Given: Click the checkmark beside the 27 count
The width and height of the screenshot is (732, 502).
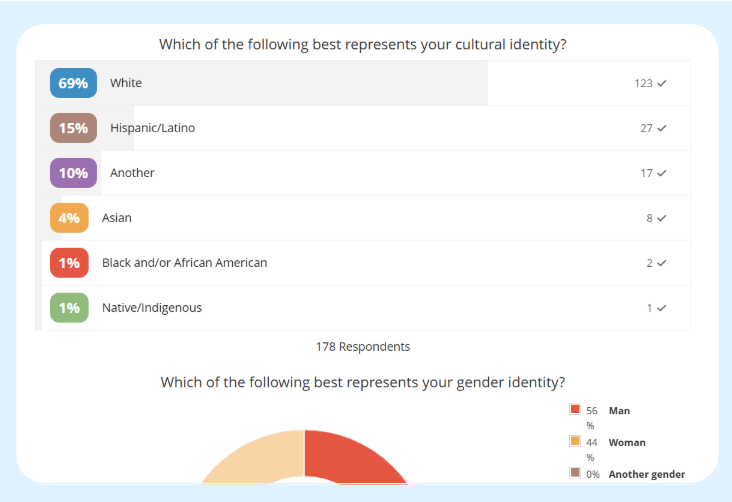Looking at the screenshot, I should click(x=662, y=128).
